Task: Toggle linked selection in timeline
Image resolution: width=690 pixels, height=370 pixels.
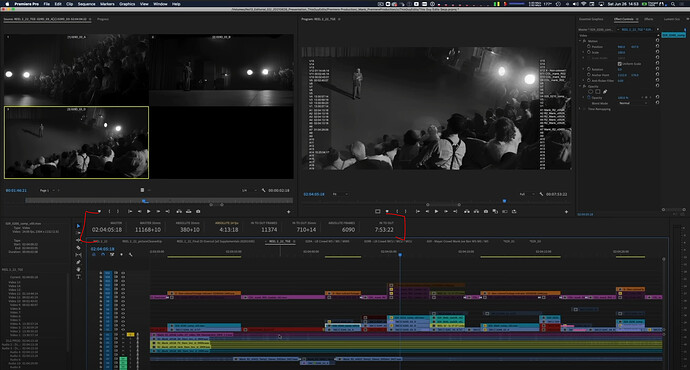Action: pos(112,255)
